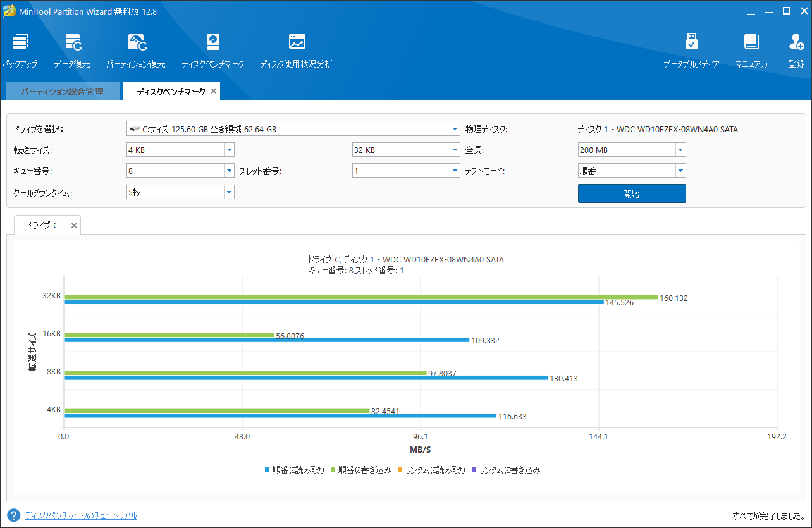Open ディスク使用状況分析 space analyzer icon
The width and height of the screenshot is (812, 528).
297,42
